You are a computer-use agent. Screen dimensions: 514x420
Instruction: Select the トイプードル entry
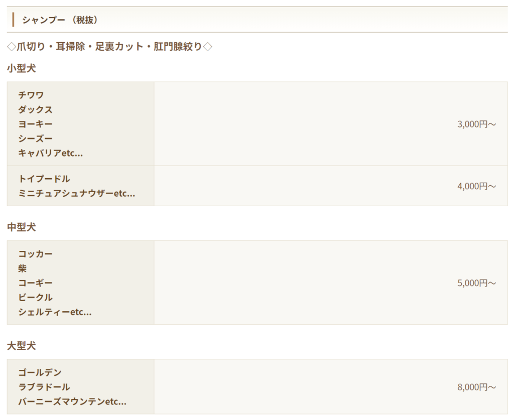pyautogui.click(x=44, y=179)
